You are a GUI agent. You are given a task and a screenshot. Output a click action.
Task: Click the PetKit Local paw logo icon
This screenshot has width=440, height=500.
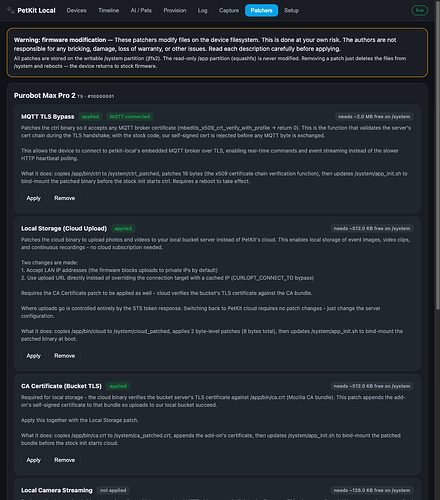point(11,10)
